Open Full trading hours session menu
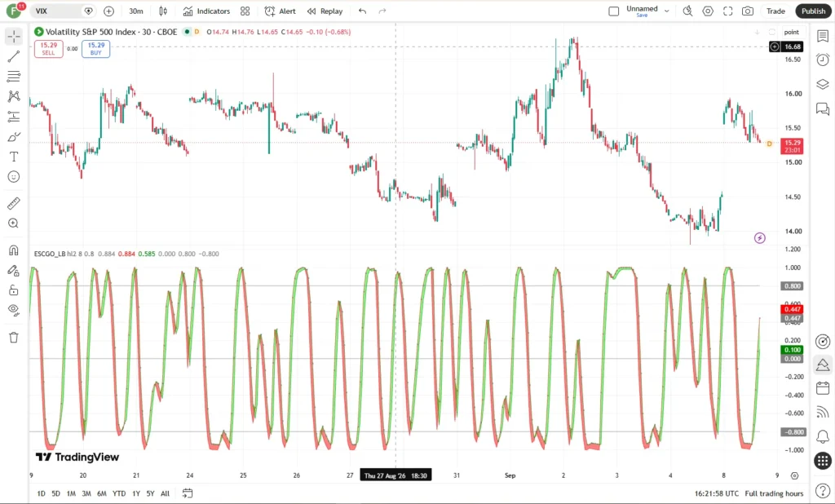Screen dimensions: 835x504 (x=774, y=493)
